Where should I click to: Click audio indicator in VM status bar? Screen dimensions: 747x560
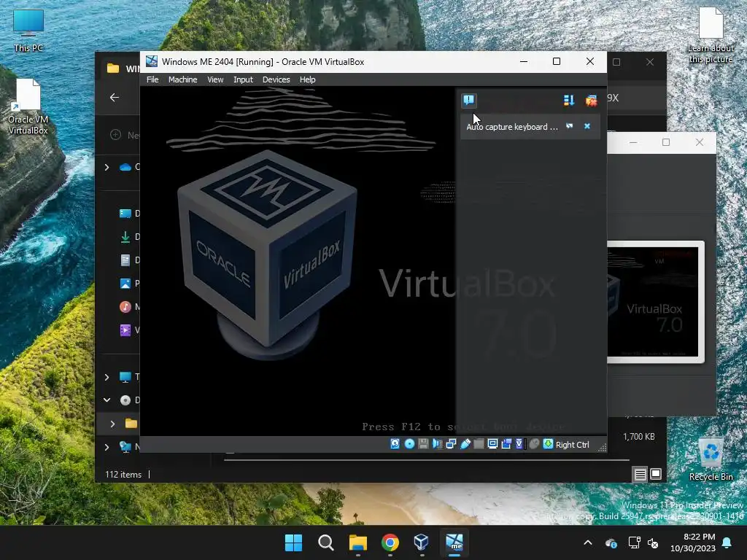click(437, 444)
